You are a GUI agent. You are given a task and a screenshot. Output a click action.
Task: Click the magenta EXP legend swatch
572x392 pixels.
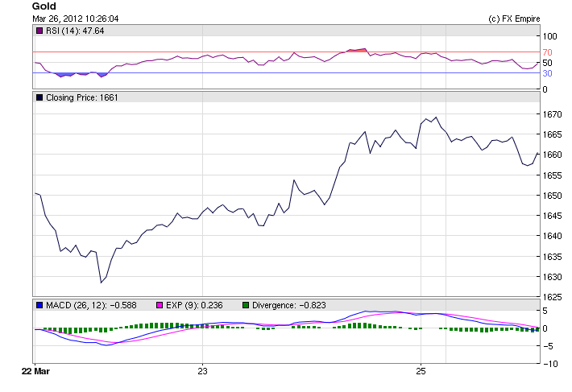[160, 305]
